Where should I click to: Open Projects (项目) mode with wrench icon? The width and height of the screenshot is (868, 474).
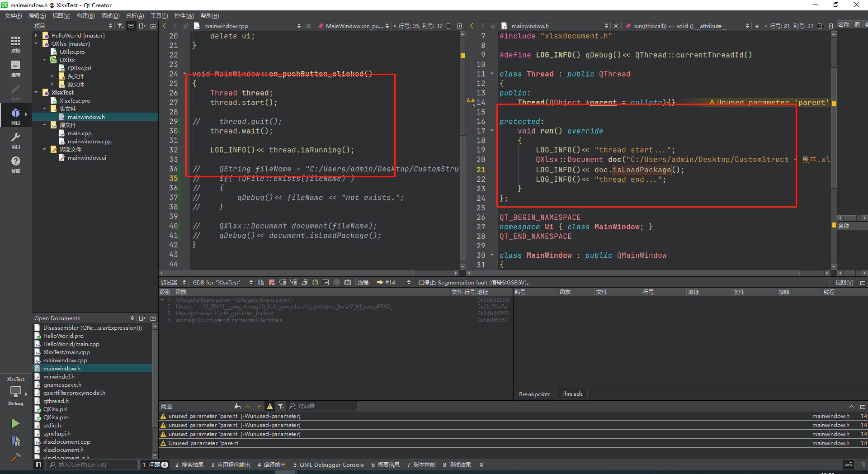(16, 140)
